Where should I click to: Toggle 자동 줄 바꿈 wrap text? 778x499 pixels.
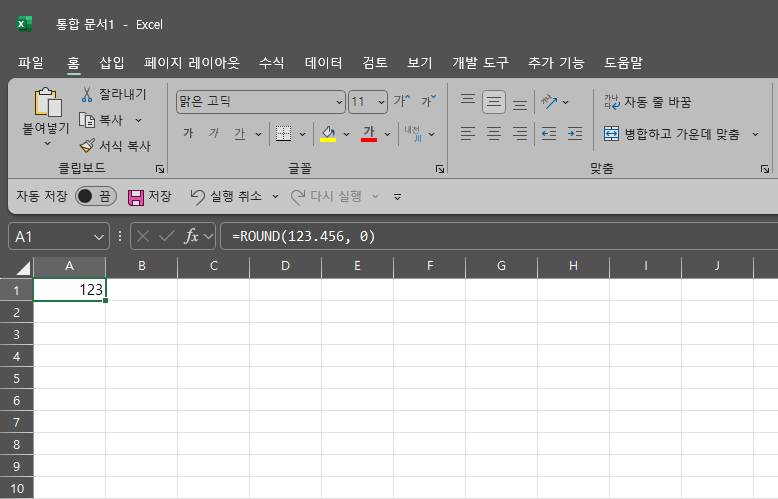click(648, 102)
